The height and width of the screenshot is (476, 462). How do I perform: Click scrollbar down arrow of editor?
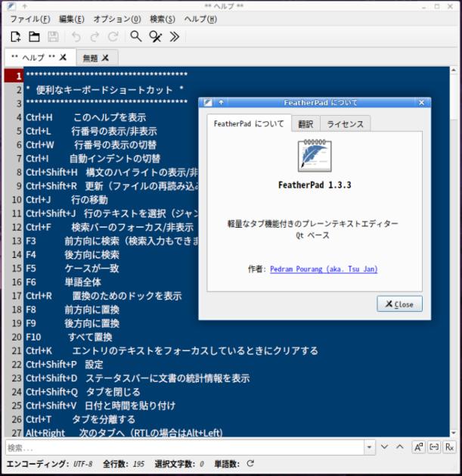454,433
